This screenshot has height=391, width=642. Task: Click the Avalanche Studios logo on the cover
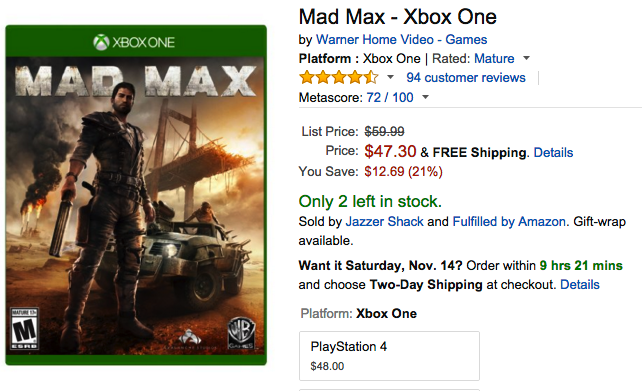coord(189,339)
